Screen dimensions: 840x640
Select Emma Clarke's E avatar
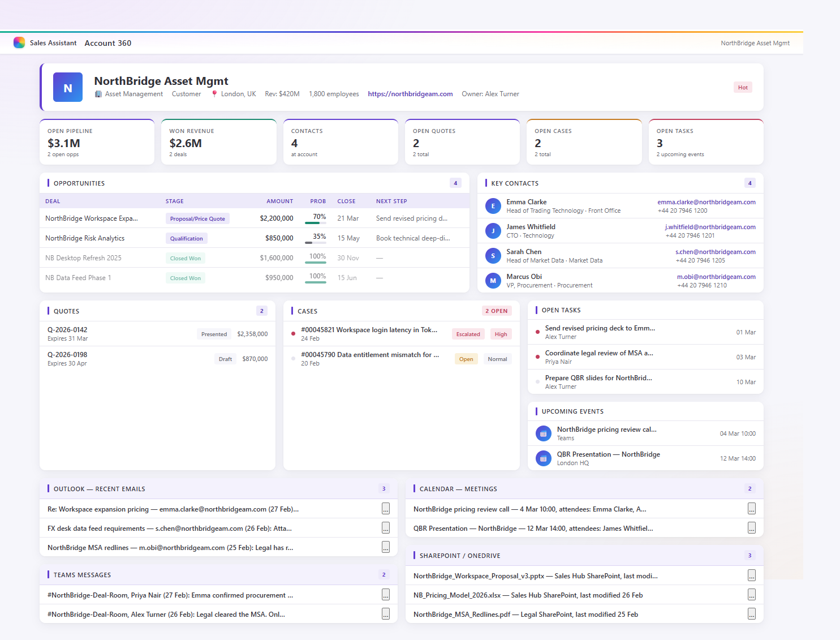click(493, 206)
